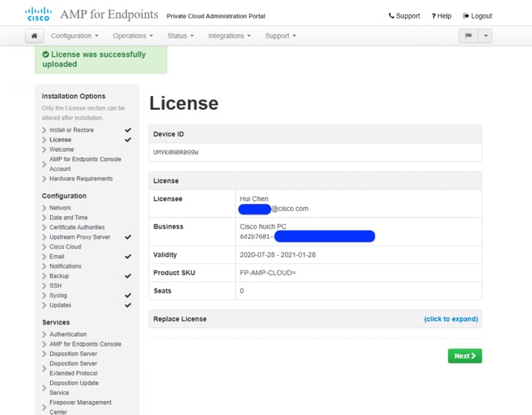Click checkmark next to Upstream Proxy Server
Image resolution: width=532 pixels, height=415 pixels.
[128, 237]
